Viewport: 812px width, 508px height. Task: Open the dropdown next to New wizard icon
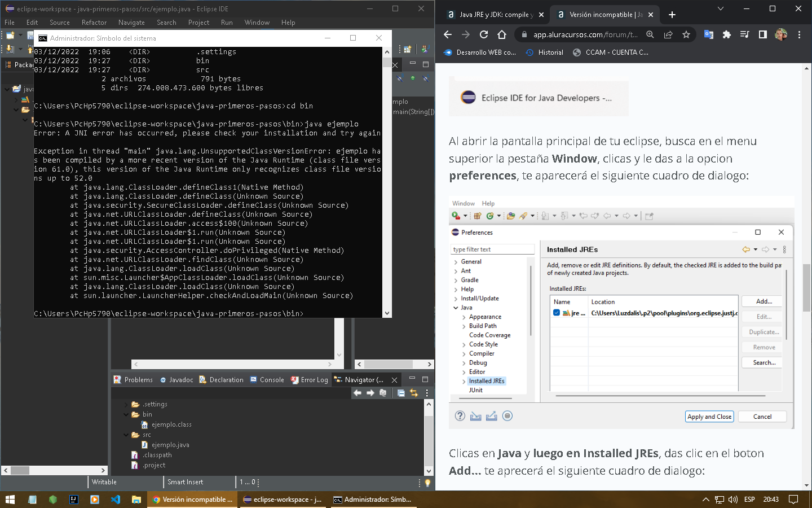click(20, 35)
